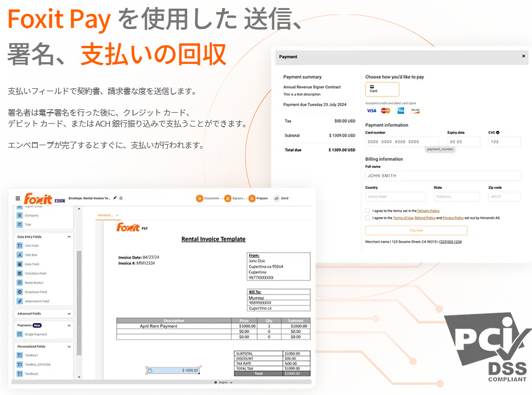
Task: Click the CVC input field
Action: (504, 142)
